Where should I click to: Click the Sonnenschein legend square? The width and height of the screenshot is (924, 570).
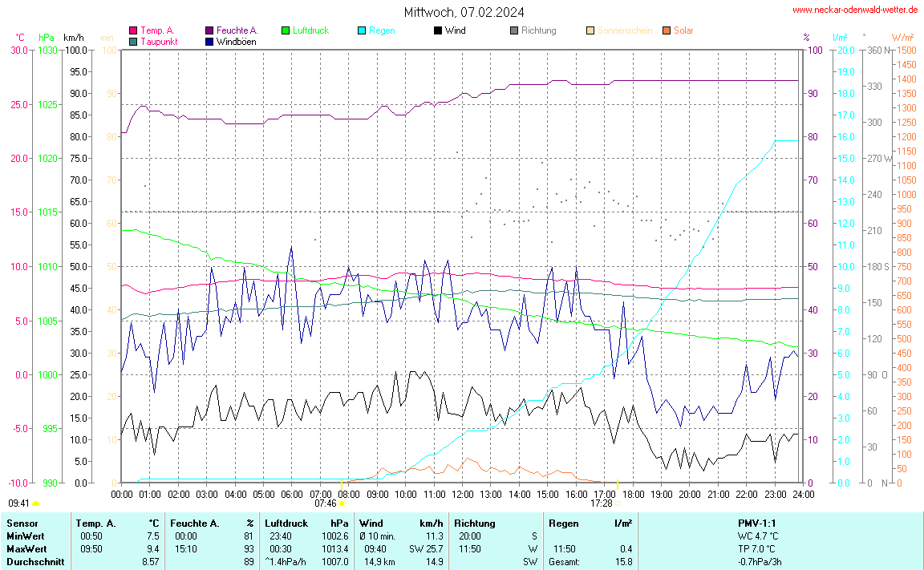[590, 30]
